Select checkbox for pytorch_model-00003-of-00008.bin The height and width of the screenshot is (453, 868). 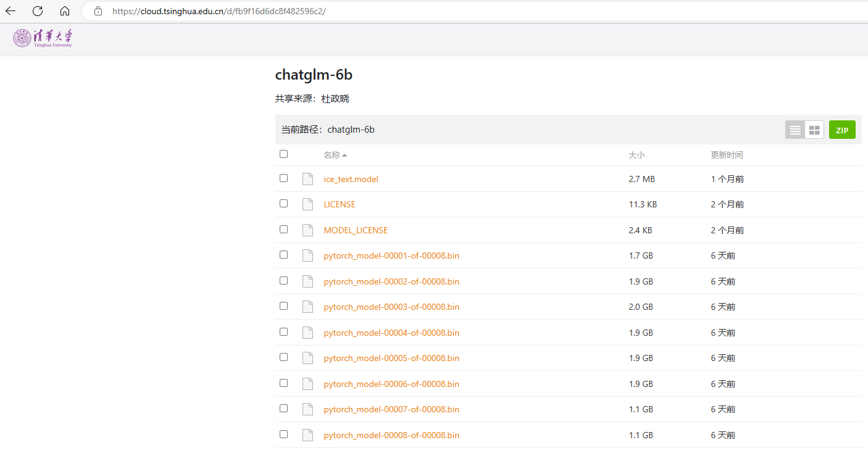pos(283,305)
